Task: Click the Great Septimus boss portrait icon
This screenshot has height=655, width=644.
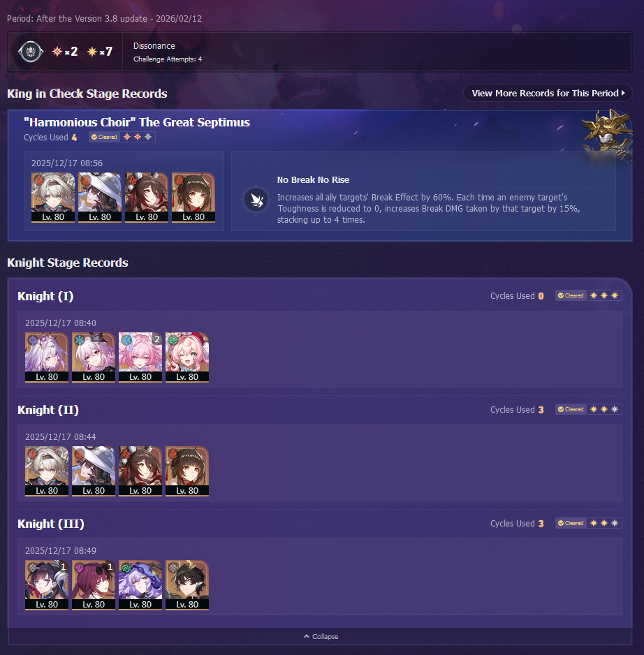Action: click(608, 133)
